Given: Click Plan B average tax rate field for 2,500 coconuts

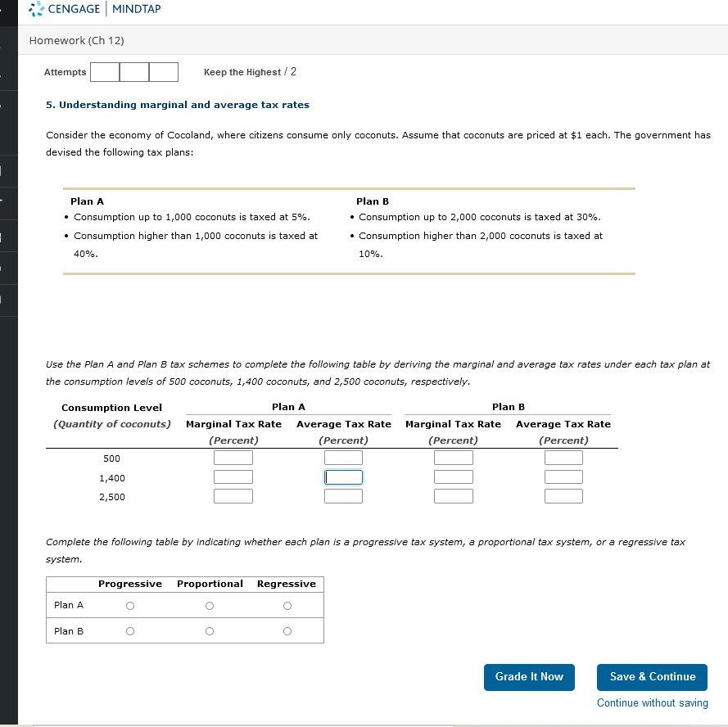Looking at the screenshot, I should (x=563, y=495).
